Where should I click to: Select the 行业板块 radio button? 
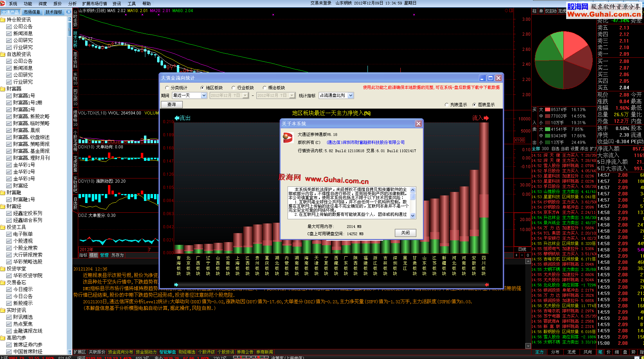click(234, 88)
